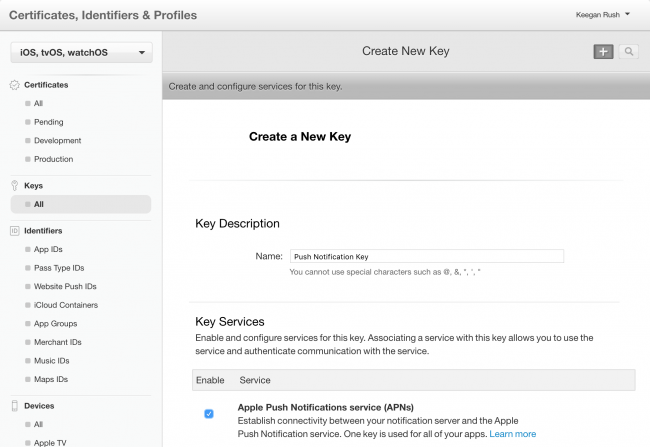Select Pending under Certificates
The height and width of the screenshot is (447, 650).
(48, 122)
